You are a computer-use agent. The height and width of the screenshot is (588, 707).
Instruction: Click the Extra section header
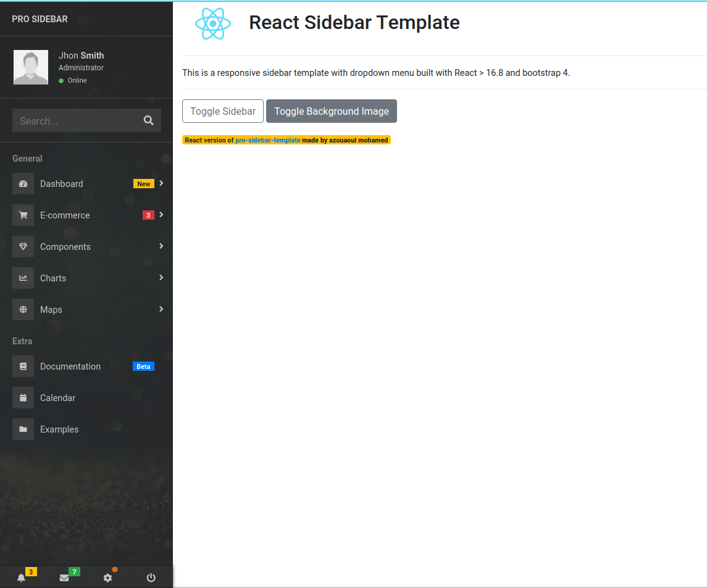tap(22, 341)
